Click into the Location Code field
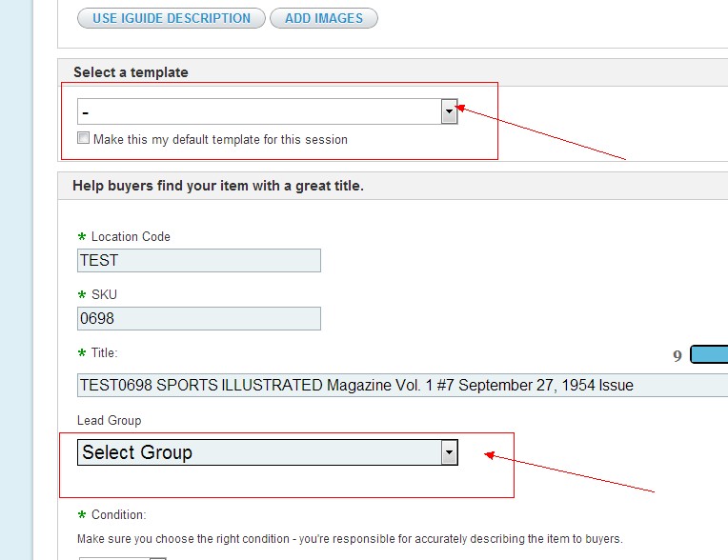 pos(198,260)
